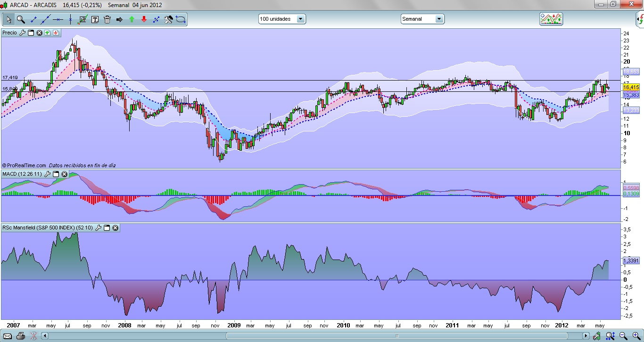Open the hammer and wrench tools icon
644x342 pixels.
coord(168,19)
